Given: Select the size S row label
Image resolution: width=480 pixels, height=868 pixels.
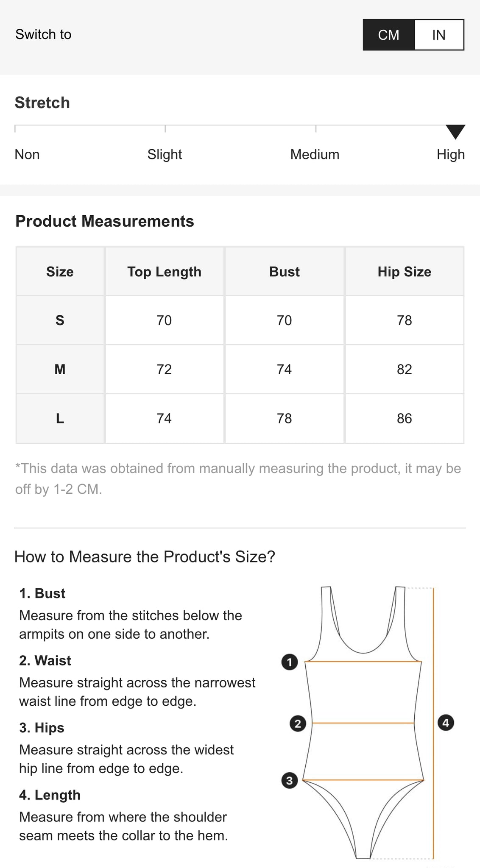Looking at the screenshot, I should [60, 320].
